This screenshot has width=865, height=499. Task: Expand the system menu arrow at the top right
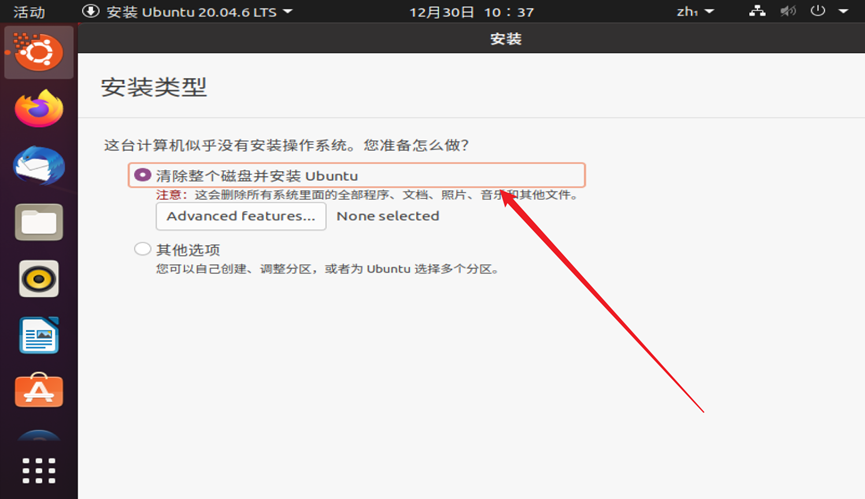tap(843, 11)
